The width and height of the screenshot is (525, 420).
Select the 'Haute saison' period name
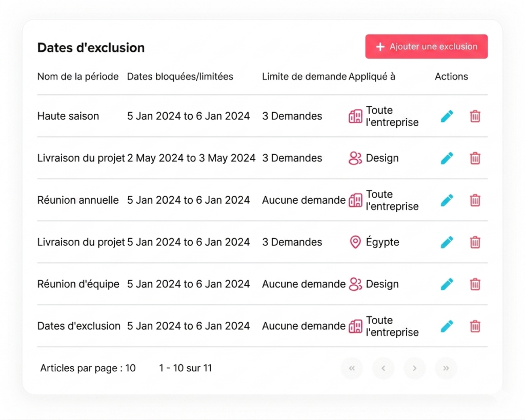(x=68, y=116)
